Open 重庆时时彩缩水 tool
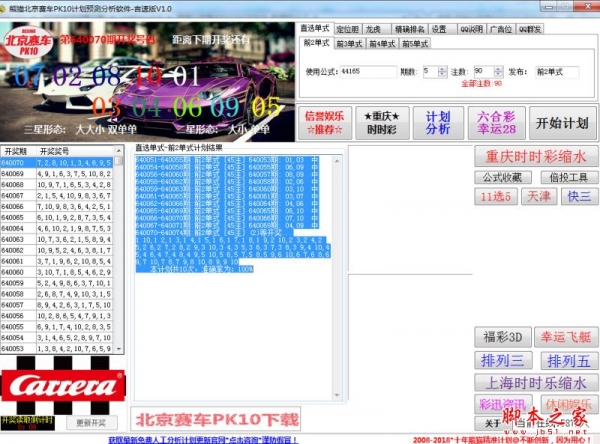Image resolution: width=600 pixels, height=444 pixels. (x=536, y=156)
